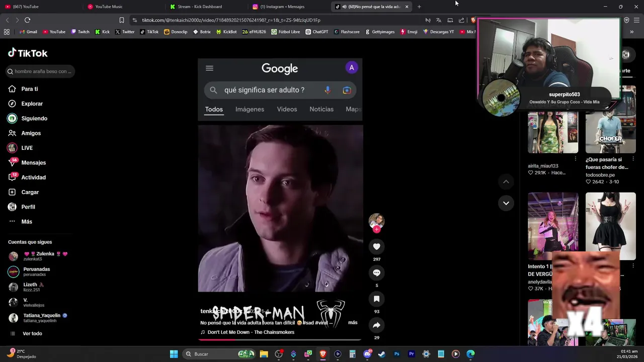Open the Windows Start menu
Viewport: 644px width, 362px height.
pyautogui.click(x=174, y=354)
